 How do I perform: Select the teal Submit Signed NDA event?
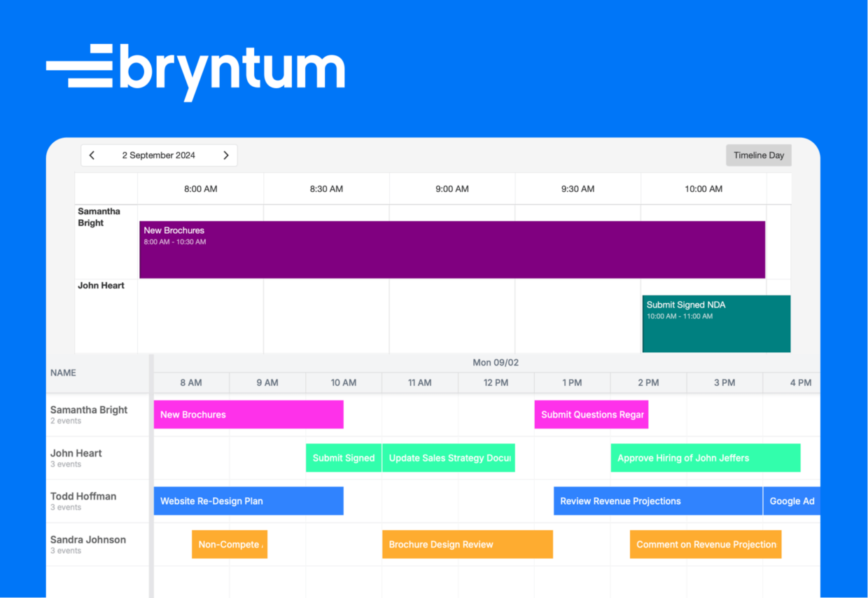[717, 324]
